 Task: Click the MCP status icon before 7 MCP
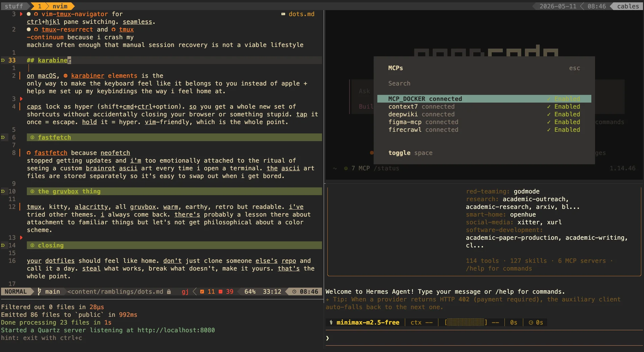coord(346,168)
